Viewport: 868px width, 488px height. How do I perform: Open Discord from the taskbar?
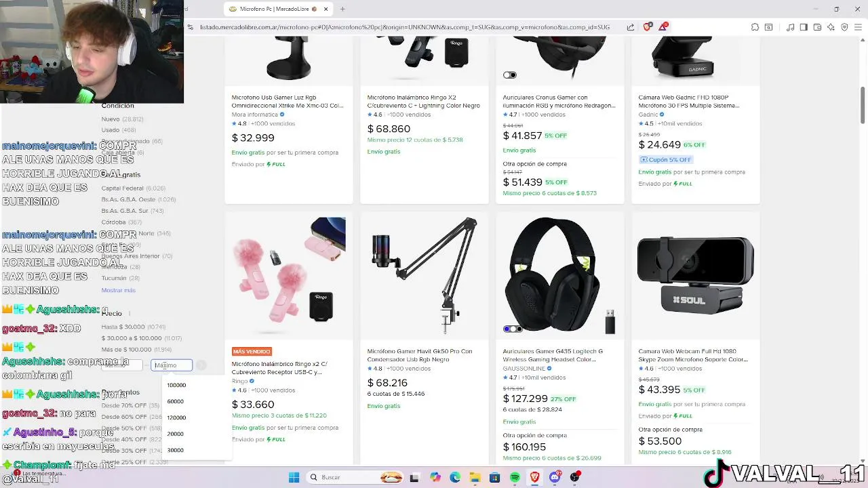[555, 477]
